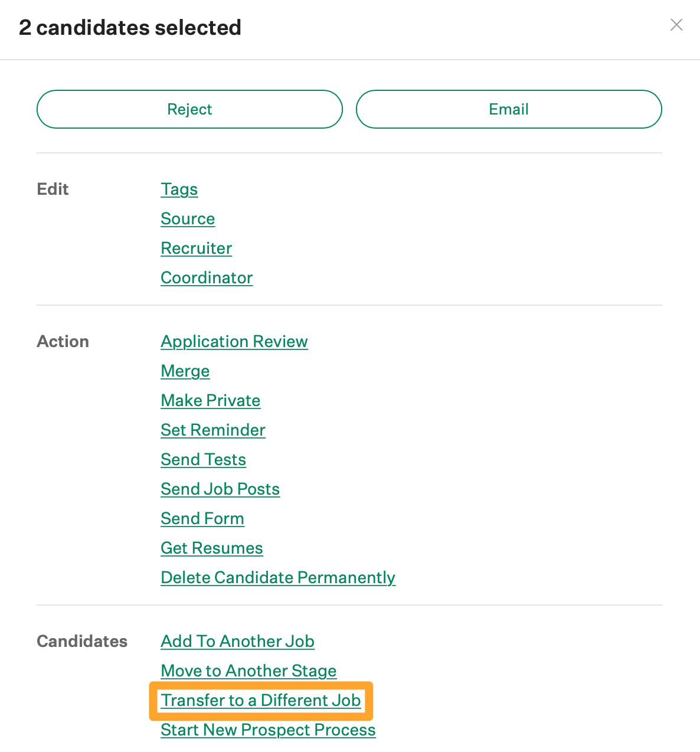Open Application Review action
This screenshot has height=752, width=700.
click(234, 342)
